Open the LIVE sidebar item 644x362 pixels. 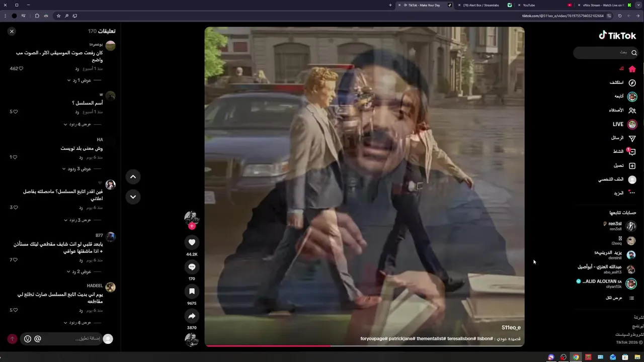tap(624, 124)
